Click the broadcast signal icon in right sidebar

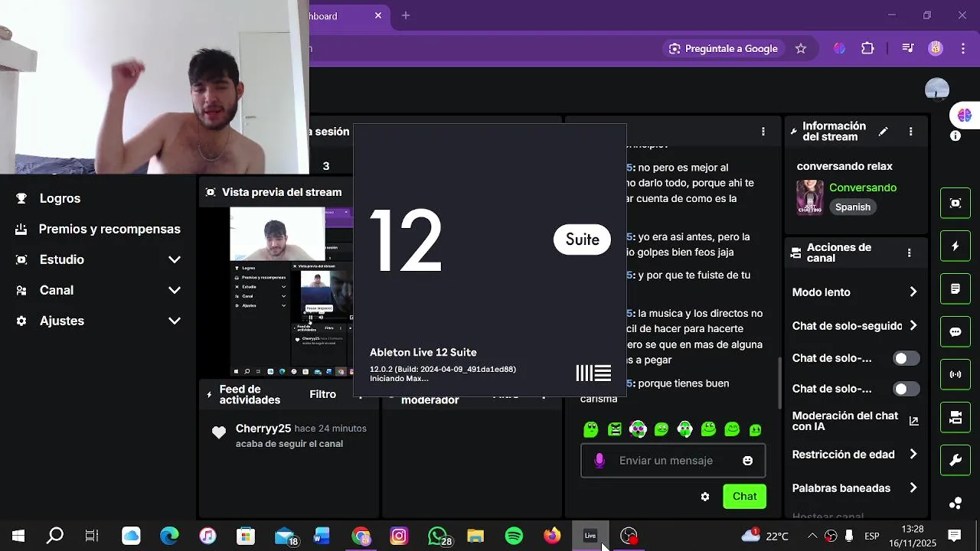click(955, 374)
